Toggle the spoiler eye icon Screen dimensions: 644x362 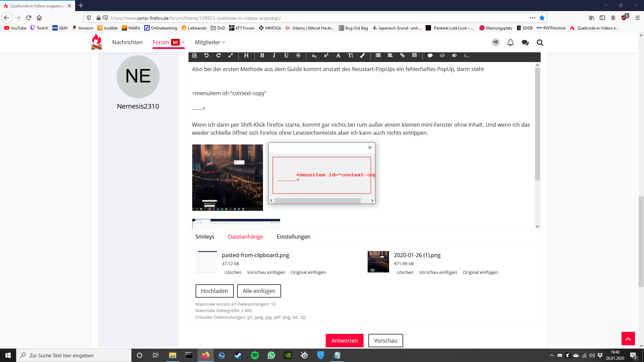(x=454, y=56)
